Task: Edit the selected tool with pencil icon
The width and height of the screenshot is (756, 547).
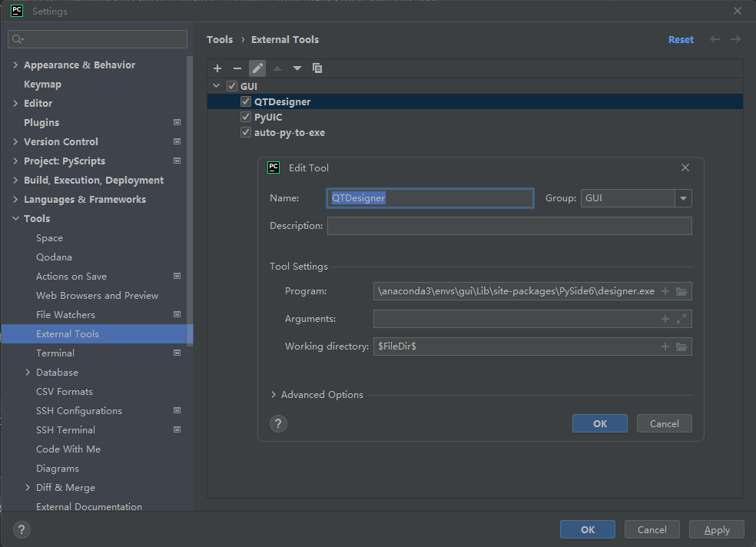Action: [x=257, y=68]
